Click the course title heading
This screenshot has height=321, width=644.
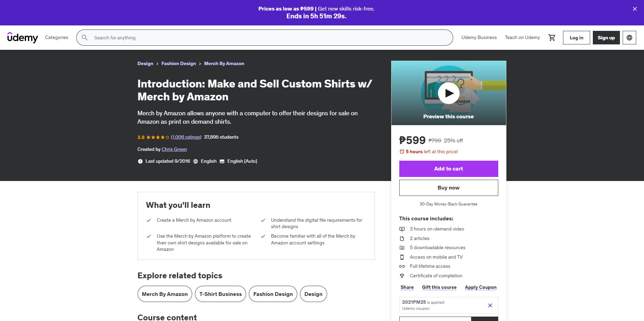(x=255, y=90)
